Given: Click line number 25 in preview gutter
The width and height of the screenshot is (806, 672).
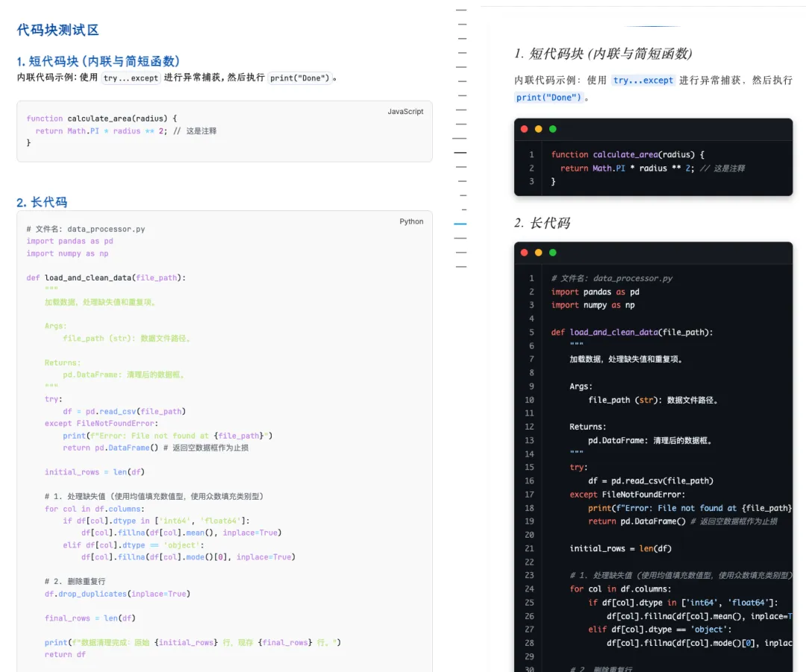Looking at the screenshot, I should click(529, 603).
